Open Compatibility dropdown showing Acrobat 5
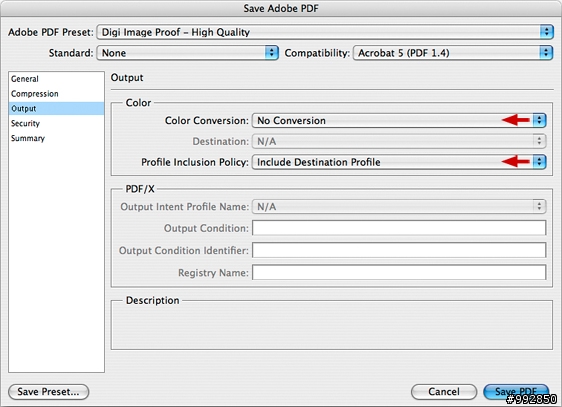The width and height of the screenshot is (562, 407). click(x=453, y=53)
